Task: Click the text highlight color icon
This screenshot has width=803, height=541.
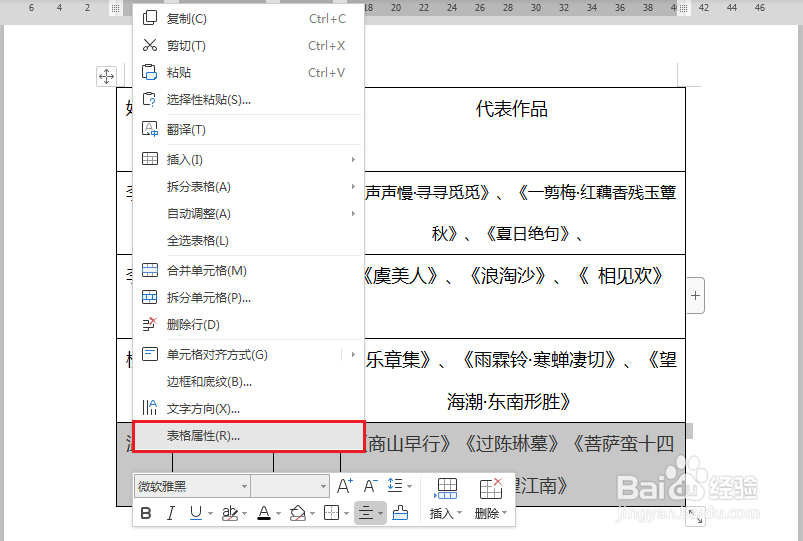Action: pos(230,513)
